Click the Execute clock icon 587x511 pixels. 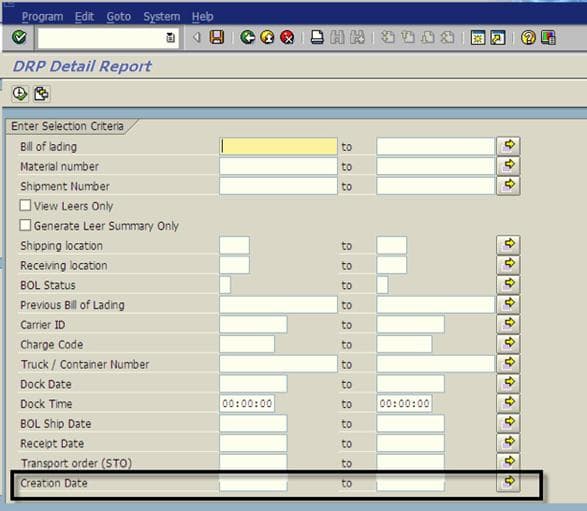[x=19, y=94]
